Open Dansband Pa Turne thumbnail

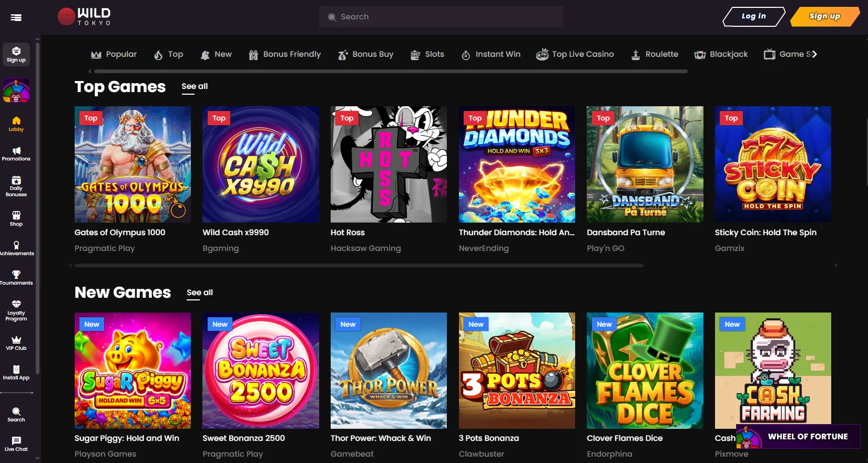(645, 164)
